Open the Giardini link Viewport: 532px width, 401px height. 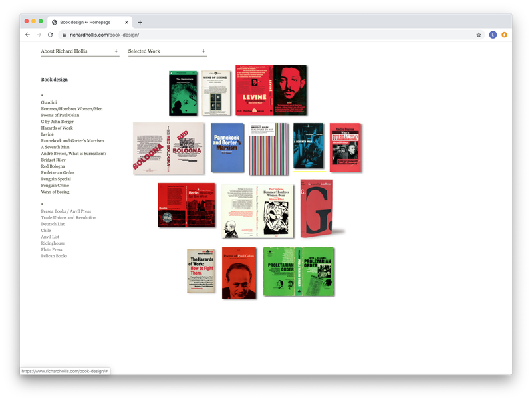[x=49, y=102]
